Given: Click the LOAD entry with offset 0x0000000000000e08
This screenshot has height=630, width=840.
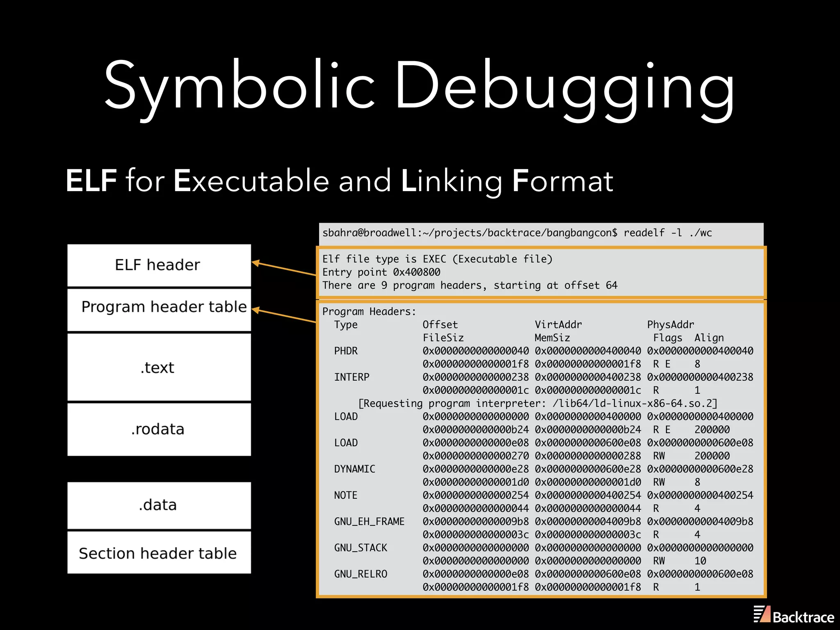Looking at the screenshot, I should 346,443.
